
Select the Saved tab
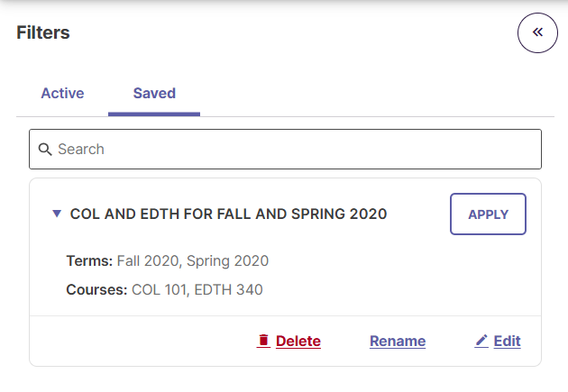coord(154,94)
